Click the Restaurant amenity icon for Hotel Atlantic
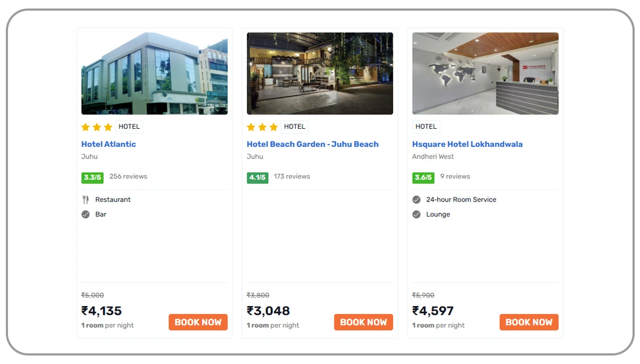This screenshot has height=364, width=640. [86, 200]
